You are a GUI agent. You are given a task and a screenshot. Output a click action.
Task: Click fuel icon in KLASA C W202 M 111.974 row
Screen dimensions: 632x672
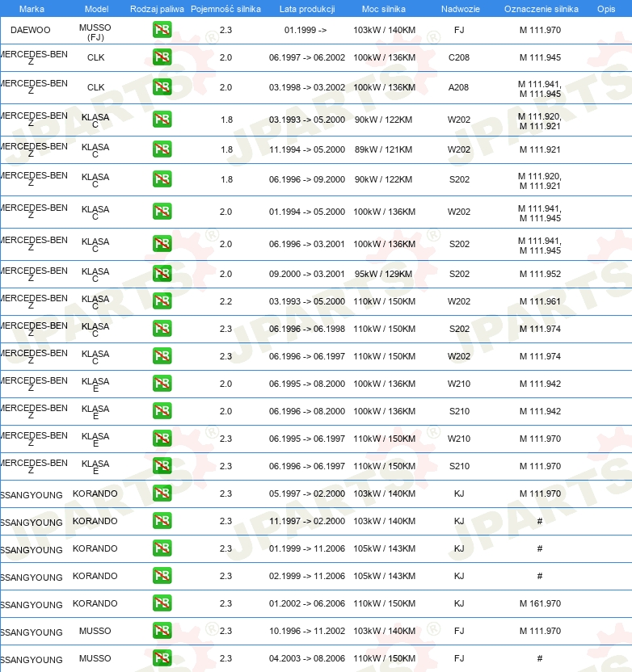[162, 355]
